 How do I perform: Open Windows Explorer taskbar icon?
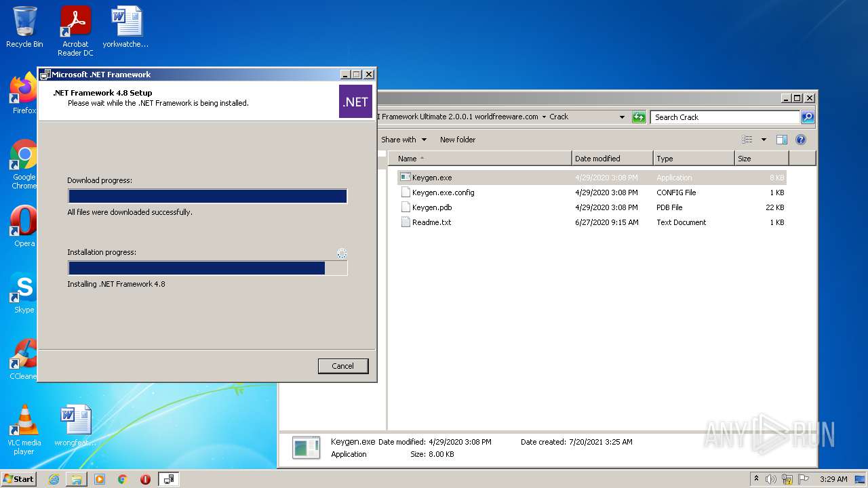coord(77,479)
